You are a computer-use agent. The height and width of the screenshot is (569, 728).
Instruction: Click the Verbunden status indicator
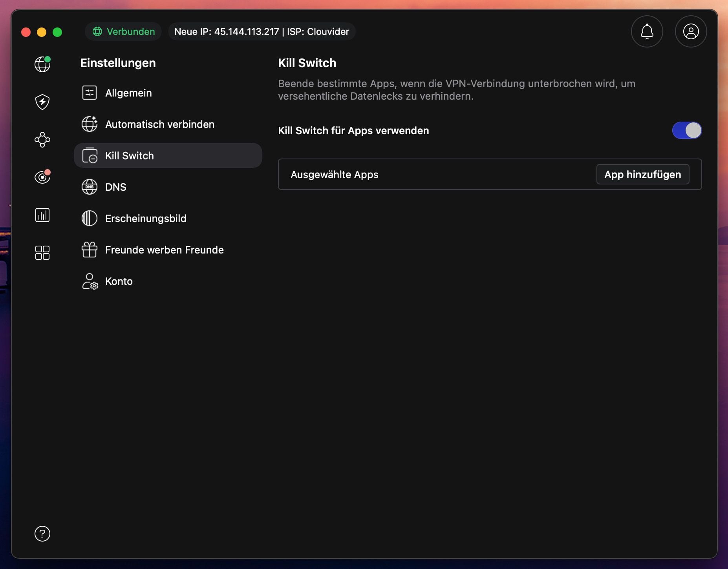click(123, 31)
